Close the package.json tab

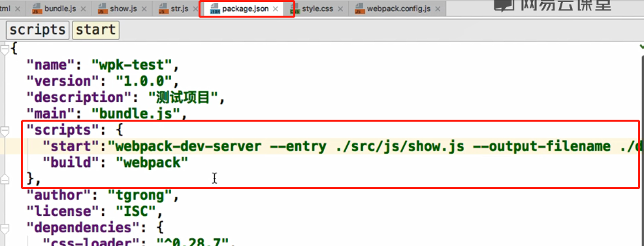[276, 9]
